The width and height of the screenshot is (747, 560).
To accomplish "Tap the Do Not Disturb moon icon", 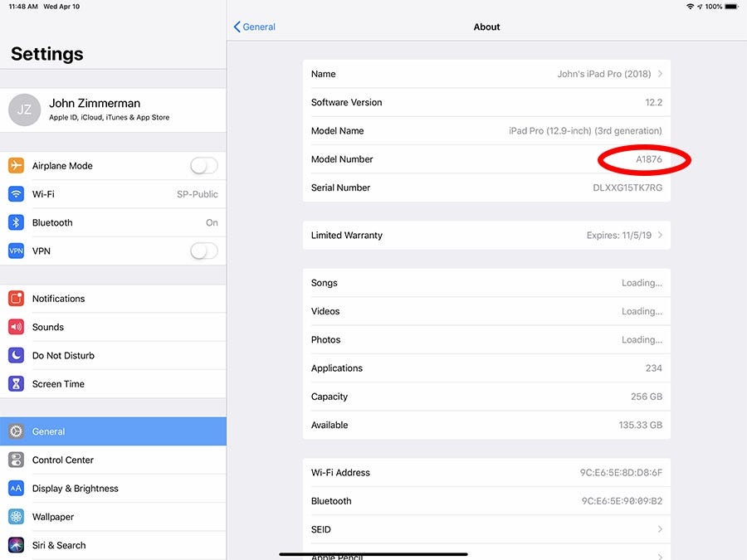I will coord(17,355).
